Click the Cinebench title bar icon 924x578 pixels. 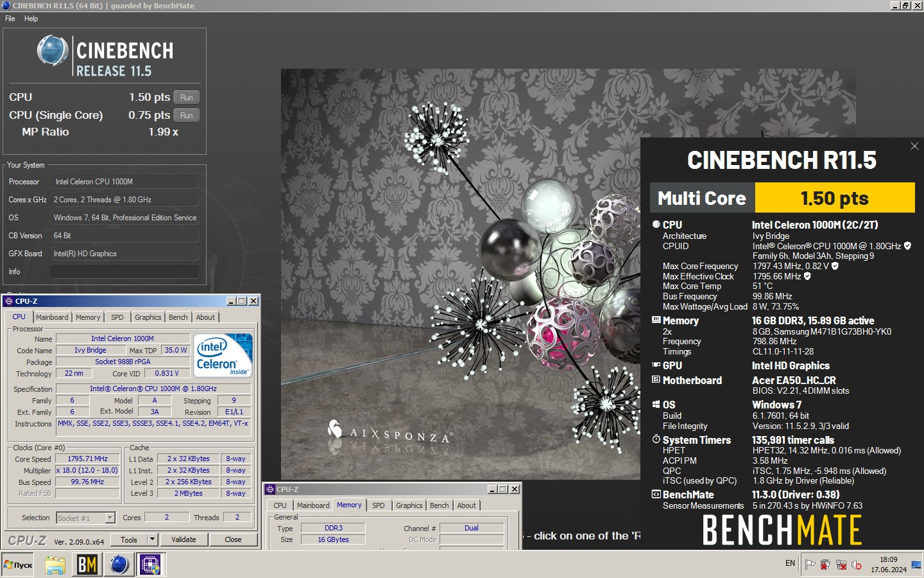pyautogui.click(x=6, y=6)
